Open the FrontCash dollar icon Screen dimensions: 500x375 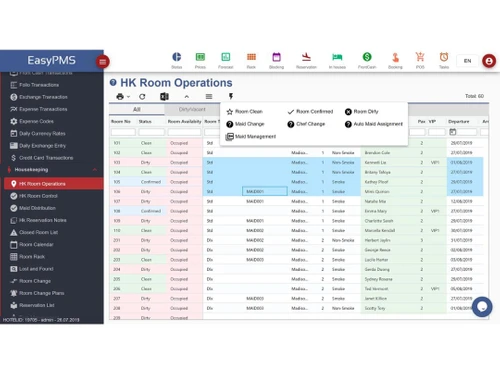point(367,57)
